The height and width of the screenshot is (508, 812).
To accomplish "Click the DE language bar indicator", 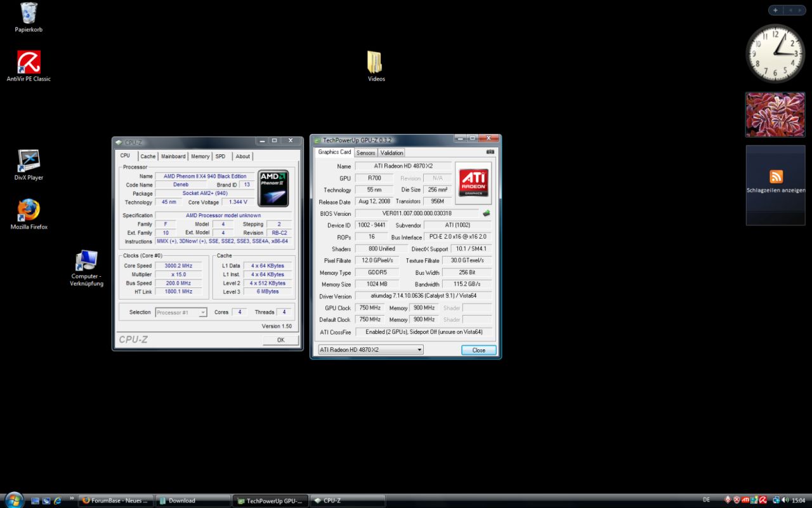I will (707, 500).
